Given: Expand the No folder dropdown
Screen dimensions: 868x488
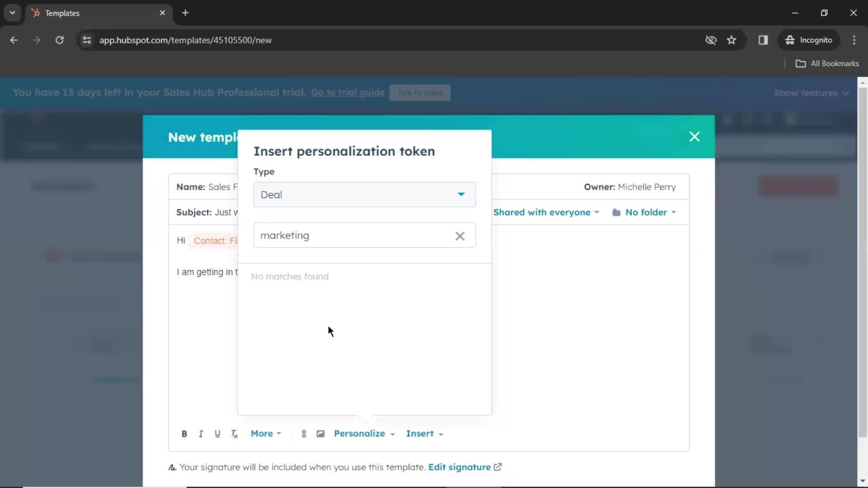Looking at the screenshot, I should (646, 212).
